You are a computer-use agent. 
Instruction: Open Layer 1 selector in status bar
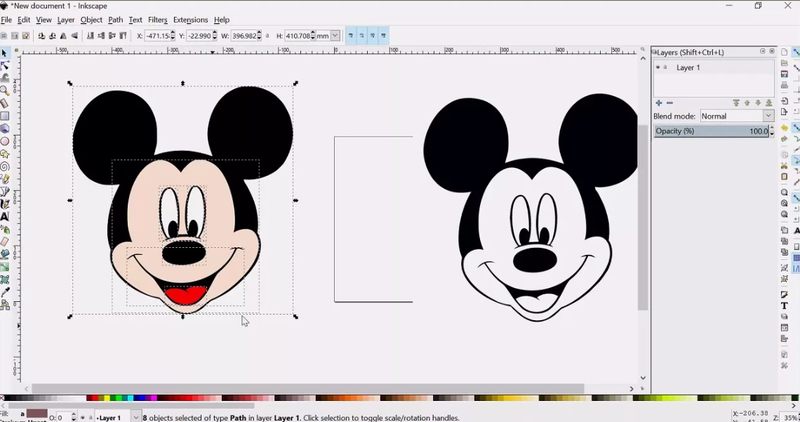[x=118, y=417]
